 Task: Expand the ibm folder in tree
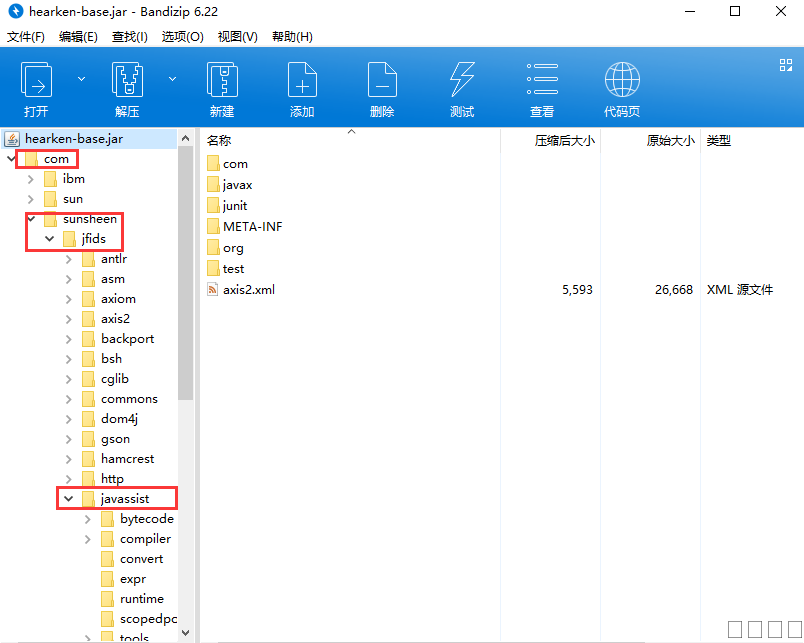tap(30, 179)
